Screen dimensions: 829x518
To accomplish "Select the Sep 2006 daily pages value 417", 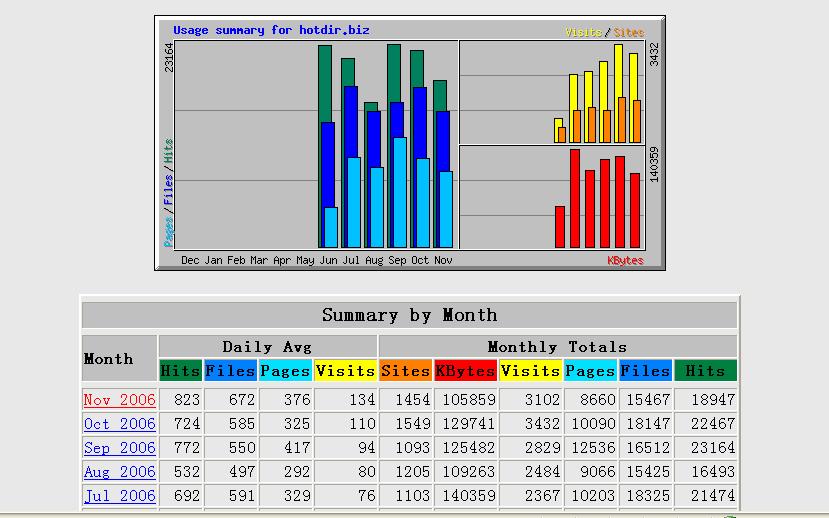I will [297, 448].
